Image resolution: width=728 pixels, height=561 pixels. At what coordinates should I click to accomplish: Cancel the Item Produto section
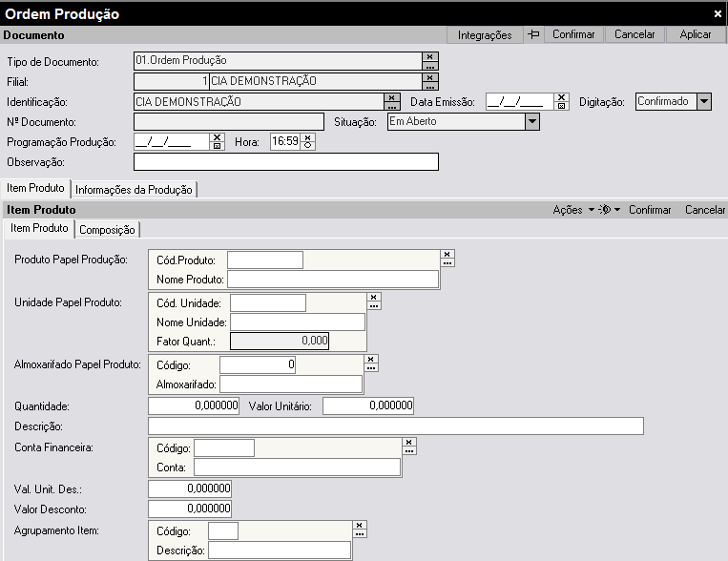pyautogui.click(x=705, y=210)
